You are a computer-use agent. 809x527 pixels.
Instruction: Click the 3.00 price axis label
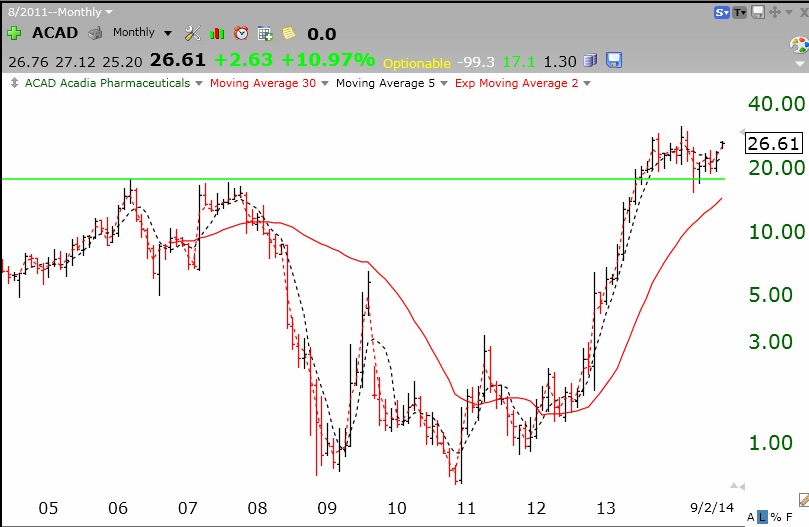[x=770, y=341]
